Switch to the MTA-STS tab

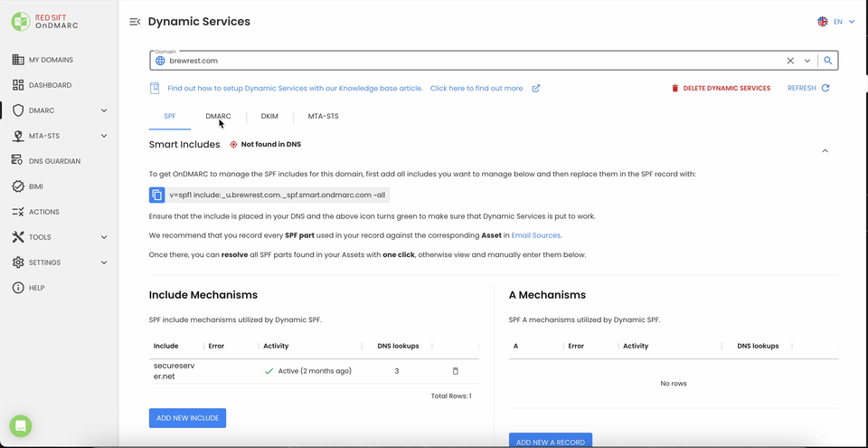[323, 117]
